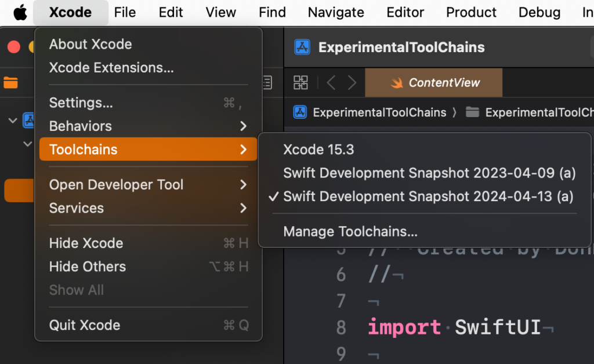Select Swift Development Snapshot 2023-04-09 (a) toolchain

click(x=424, y=173)
